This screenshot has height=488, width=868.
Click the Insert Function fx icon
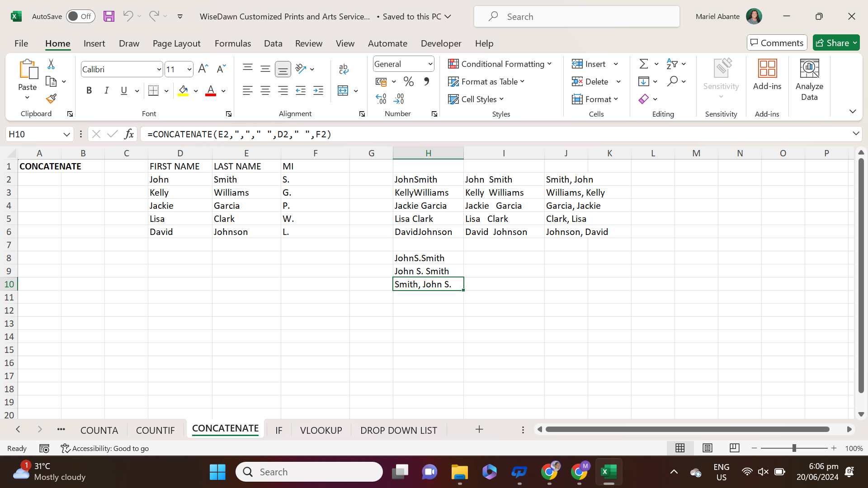point(129,134)
